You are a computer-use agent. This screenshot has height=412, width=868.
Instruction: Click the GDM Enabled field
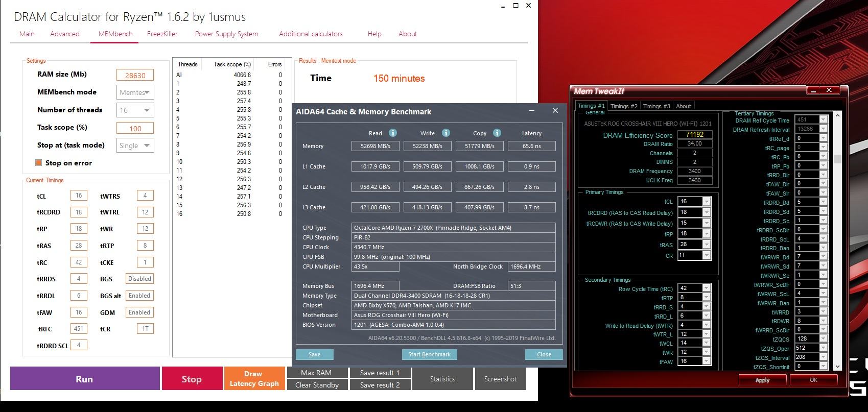coord(139,312)
